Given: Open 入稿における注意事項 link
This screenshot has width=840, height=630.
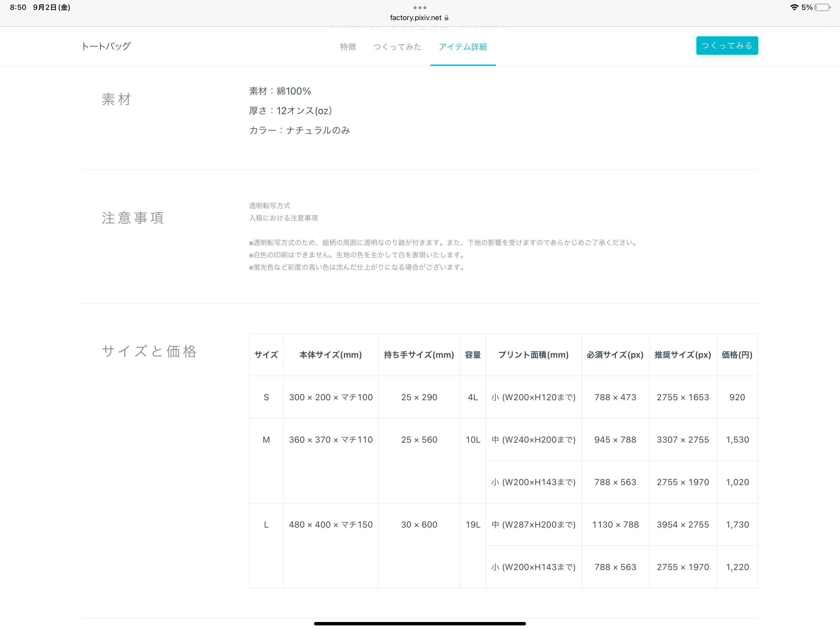Looking at the screenshot, I should coord(283,218).
